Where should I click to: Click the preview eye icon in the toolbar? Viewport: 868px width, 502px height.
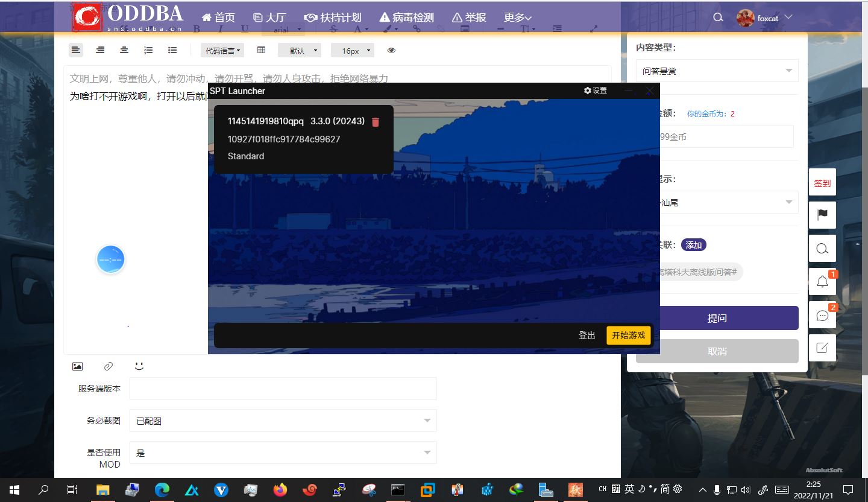tap(391, 50)
